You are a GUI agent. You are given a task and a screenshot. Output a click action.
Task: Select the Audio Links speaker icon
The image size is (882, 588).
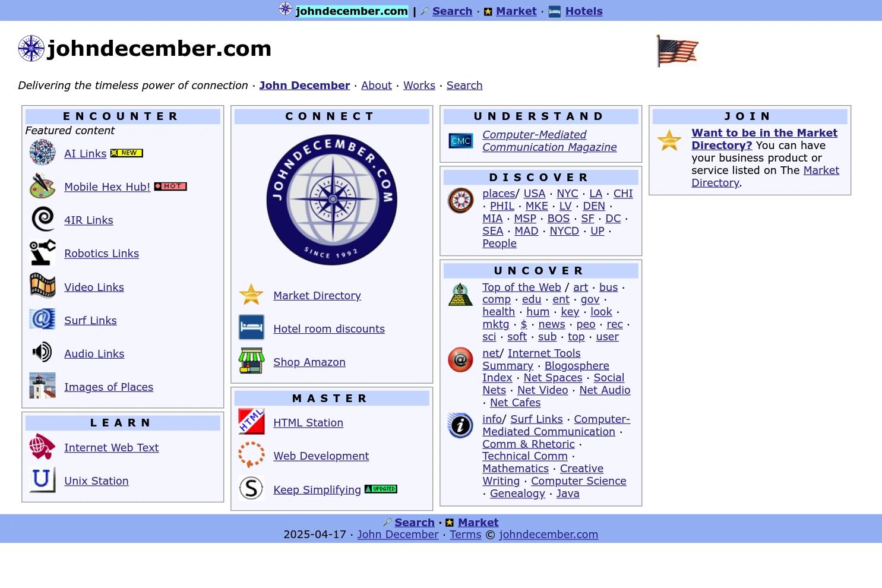tap(42, 352)
